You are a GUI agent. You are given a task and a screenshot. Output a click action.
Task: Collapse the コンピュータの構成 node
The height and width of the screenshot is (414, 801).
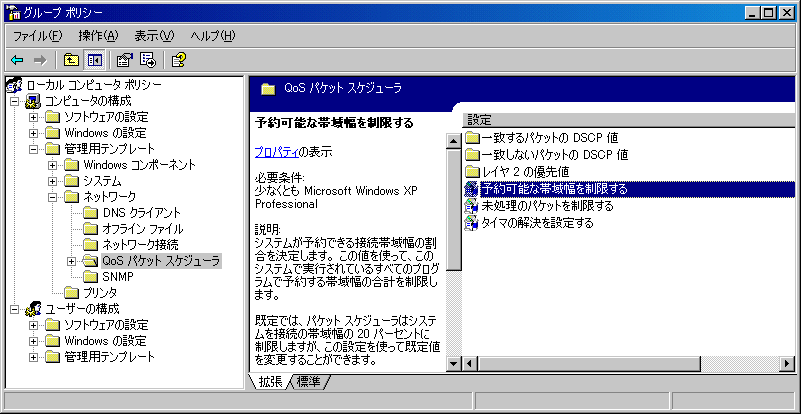[15, 101]
